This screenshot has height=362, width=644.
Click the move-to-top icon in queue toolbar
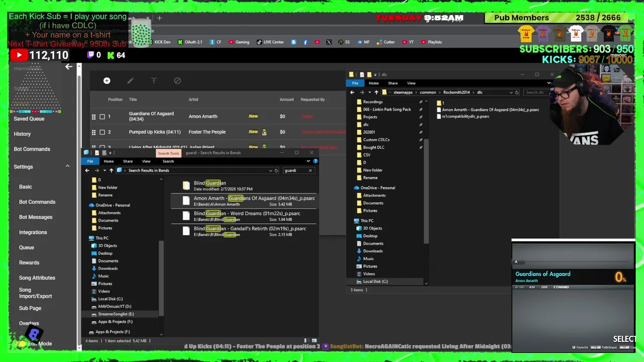[x=154, y=80]
